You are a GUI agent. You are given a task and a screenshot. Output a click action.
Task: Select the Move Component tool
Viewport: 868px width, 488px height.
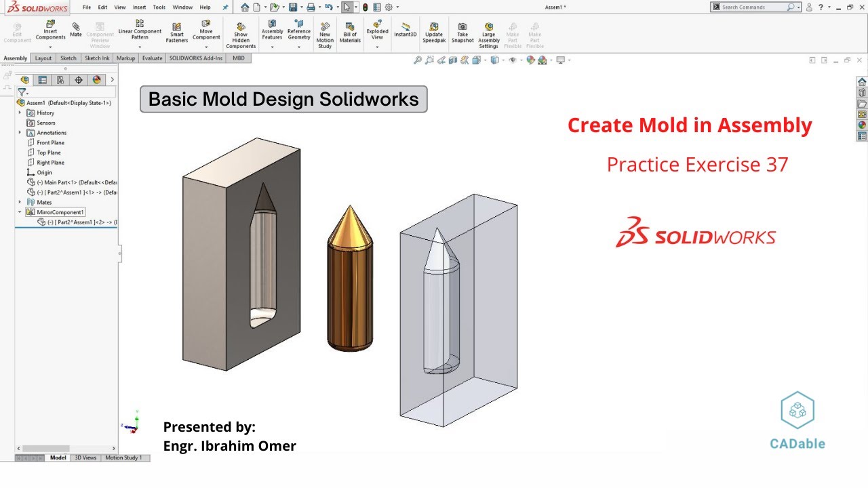pyautogui.click(x=206, y=30)
